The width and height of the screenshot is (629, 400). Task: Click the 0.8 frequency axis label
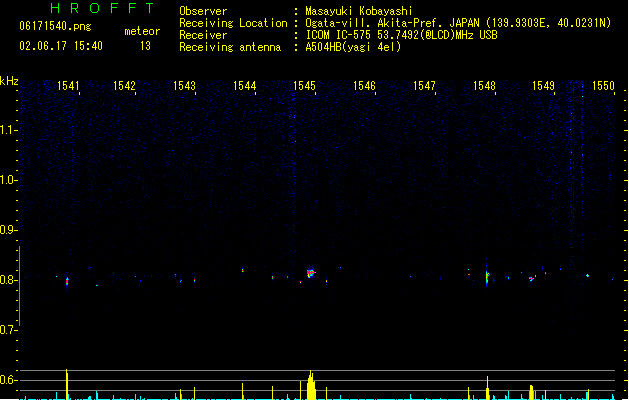[x=8, y=280]
